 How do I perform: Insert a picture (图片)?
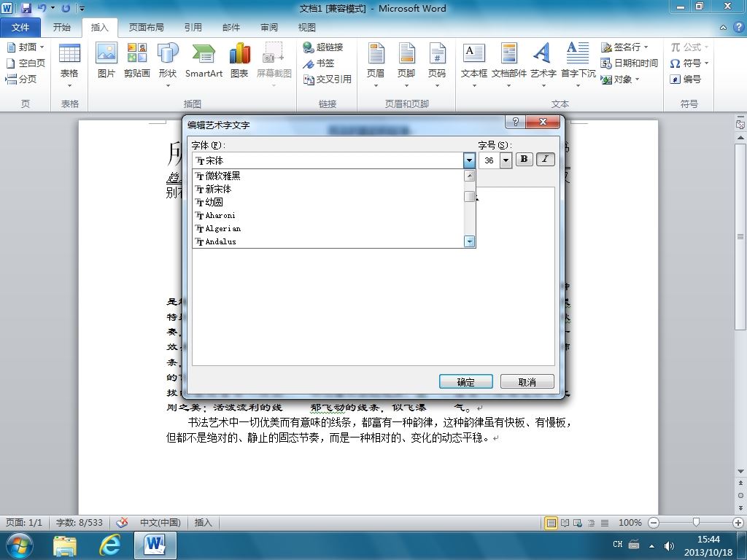pos(107,61)
